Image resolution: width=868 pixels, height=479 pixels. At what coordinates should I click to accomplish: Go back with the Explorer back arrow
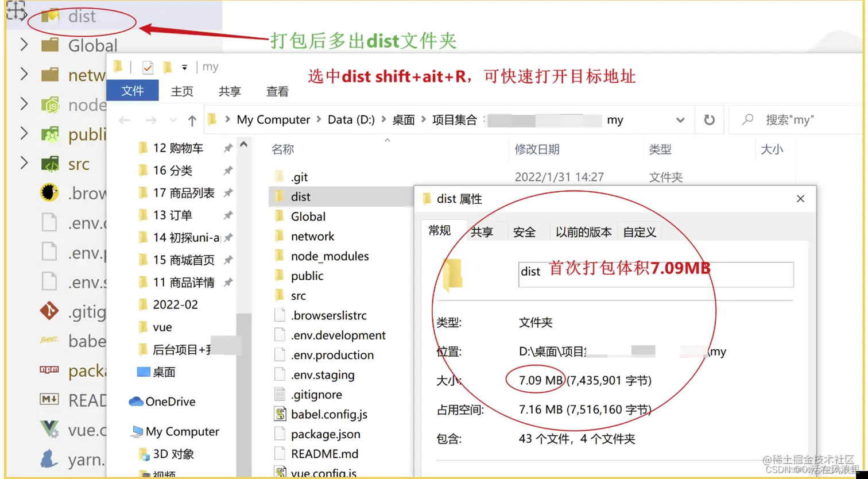[x=125, y=120]
